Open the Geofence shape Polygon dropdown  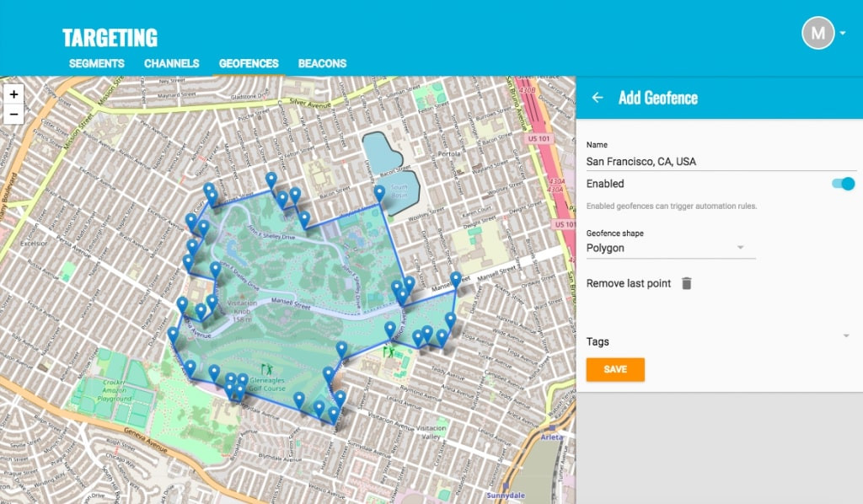coord(670,248)
